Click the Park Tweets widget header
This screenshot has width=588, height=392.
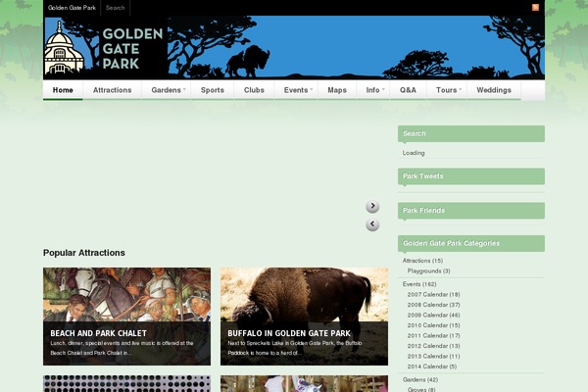point(471,176)
